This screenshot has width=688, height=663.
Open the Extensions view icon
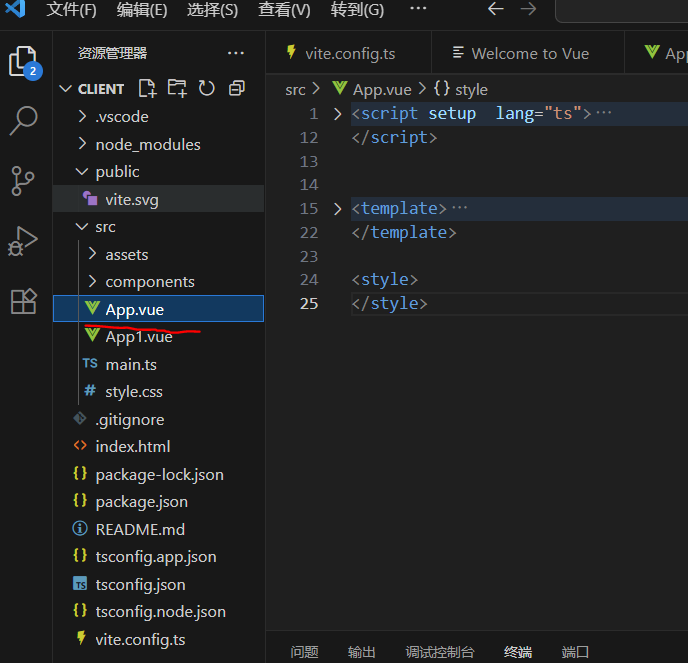[23, 301]
